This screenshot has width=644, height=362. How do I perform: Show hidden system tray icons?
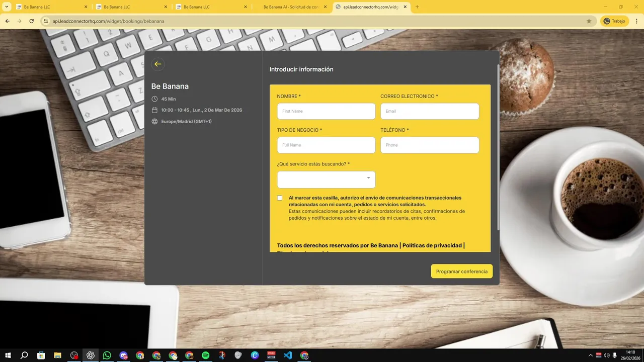pos(590,355)
